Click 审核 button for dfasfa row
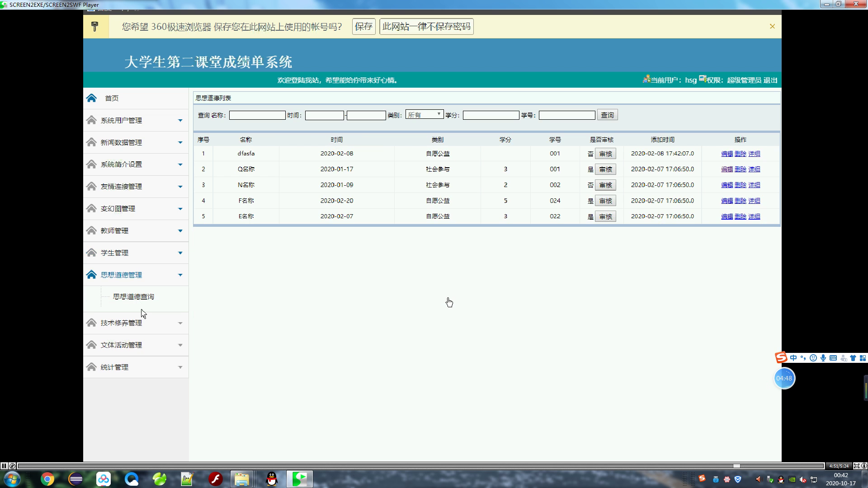This screenshot has height=488, width=868. point(605,154)
